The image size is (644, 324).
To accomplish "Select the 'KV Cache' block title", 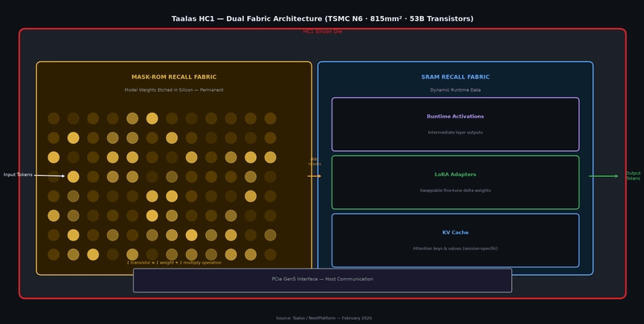I will pos(455,232).
